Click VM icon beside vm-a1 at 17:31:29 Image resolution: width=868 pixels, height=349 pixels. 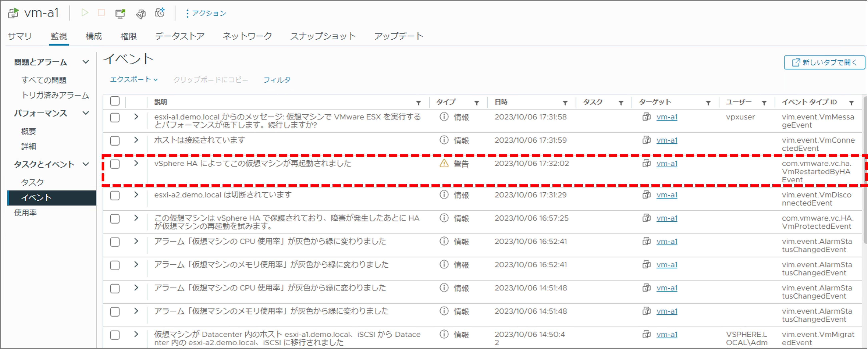coord(647,195)
